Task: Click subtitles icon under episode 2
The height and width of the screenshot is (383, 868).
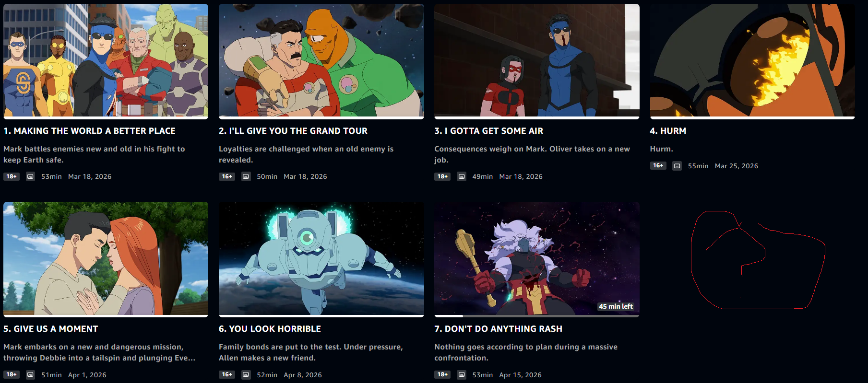Action: click(246, 176)
